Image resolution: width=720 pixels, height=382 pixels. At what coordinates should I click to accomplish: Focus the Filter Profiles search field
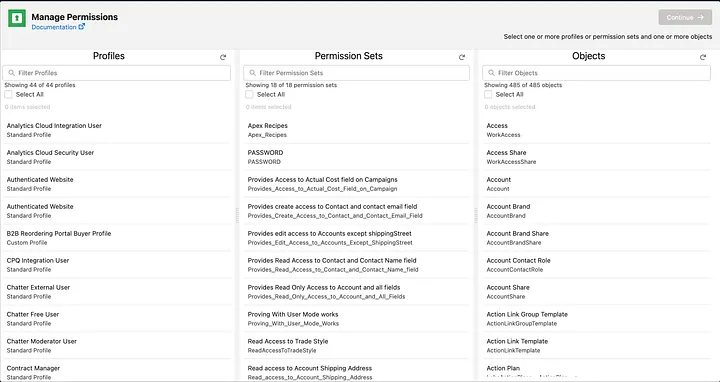point(117,73)
